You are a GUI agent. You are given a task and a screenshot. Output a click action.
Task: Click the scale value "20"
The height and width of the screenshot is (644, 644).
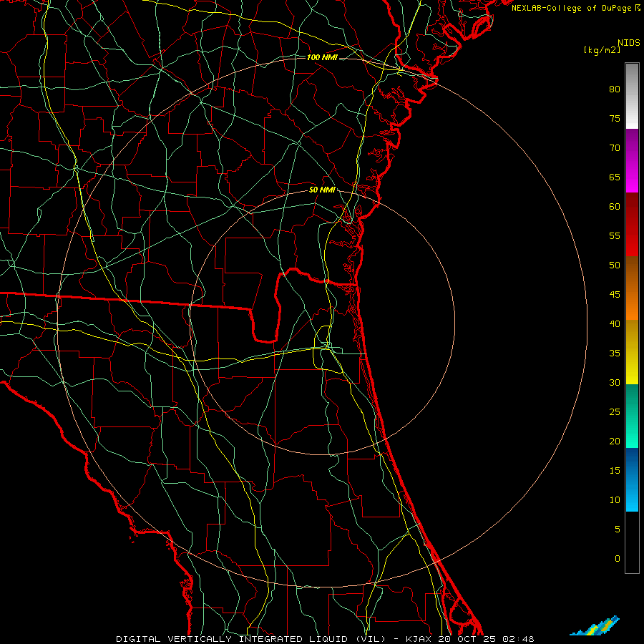coord(615,441)
